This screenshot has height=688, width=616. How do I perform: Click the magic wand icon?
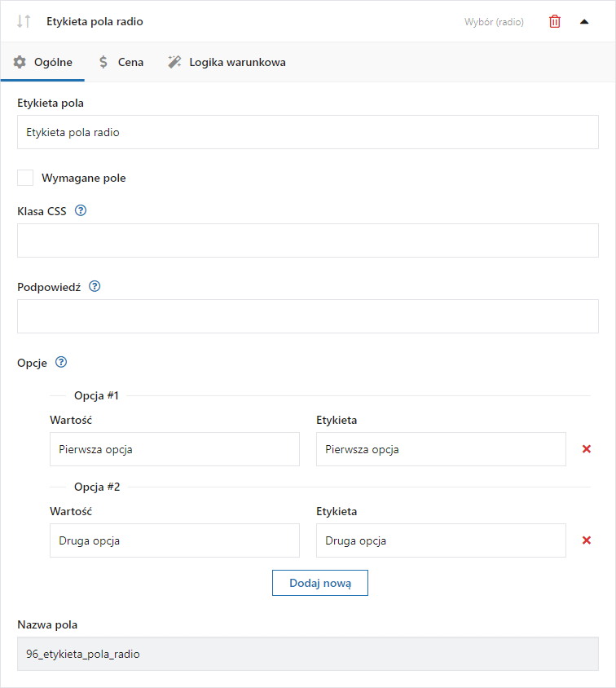click(174, 62)
